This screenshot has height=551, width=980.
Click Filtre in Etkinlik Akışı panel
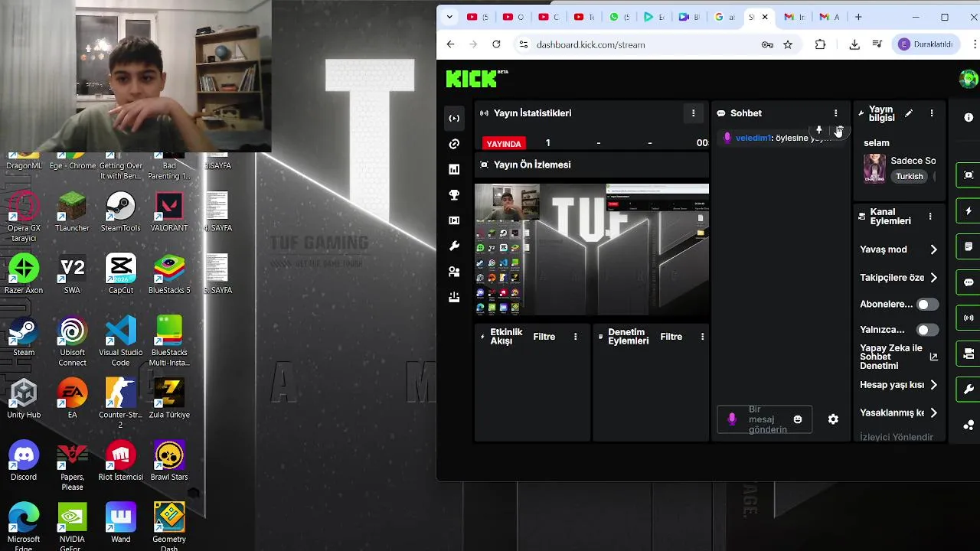544,337
